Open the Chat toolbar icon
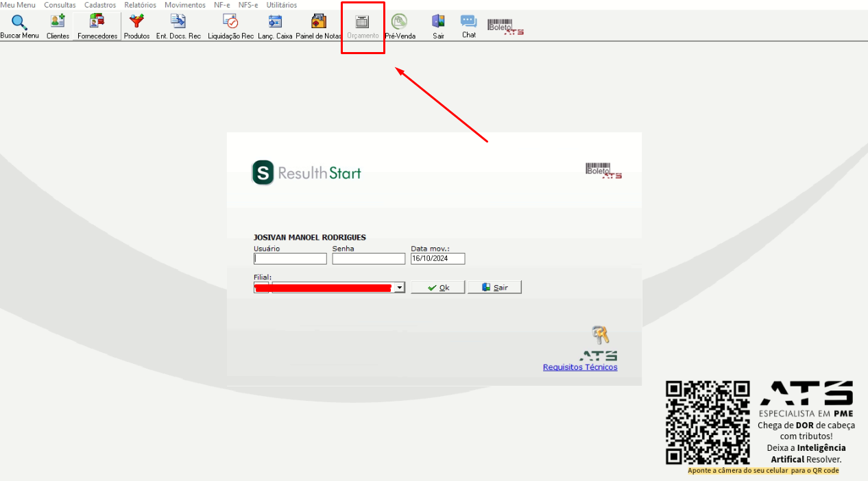 pos(468,21)
